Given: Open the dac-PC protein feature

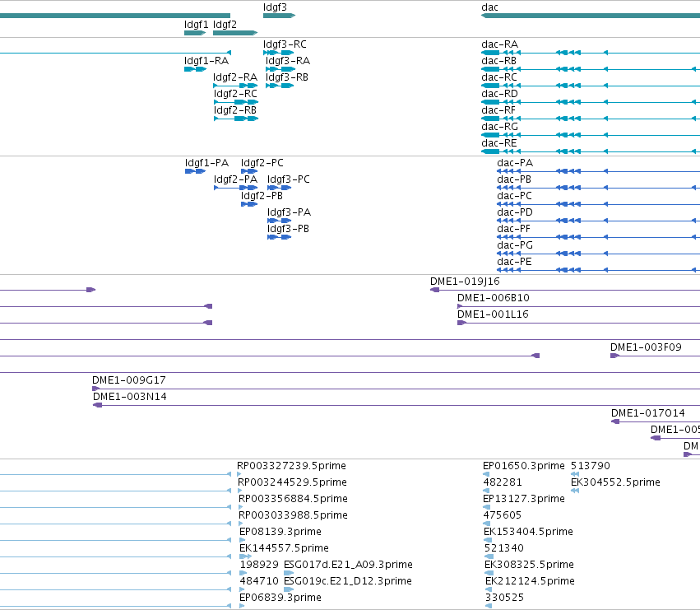Looking at the screenshot, I should (598, 204).
